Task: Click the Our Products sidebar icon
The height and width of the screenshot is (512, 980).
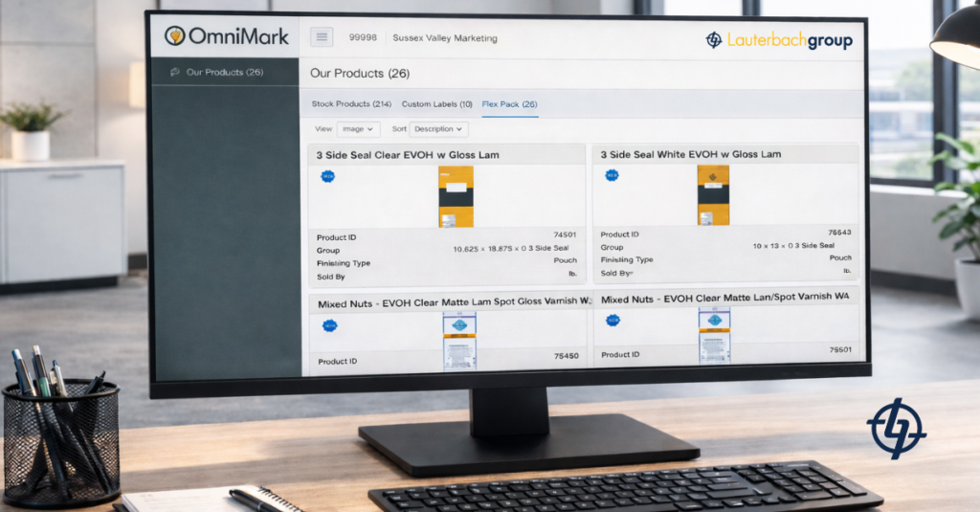Action: tap(174, 72)
